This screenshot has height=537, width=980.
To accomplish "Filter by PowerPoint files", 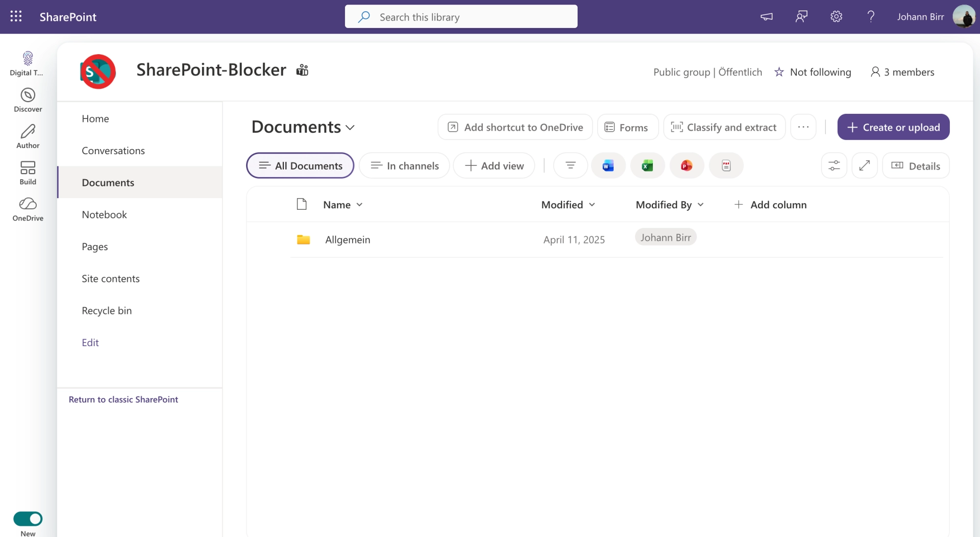I will 687,165.
